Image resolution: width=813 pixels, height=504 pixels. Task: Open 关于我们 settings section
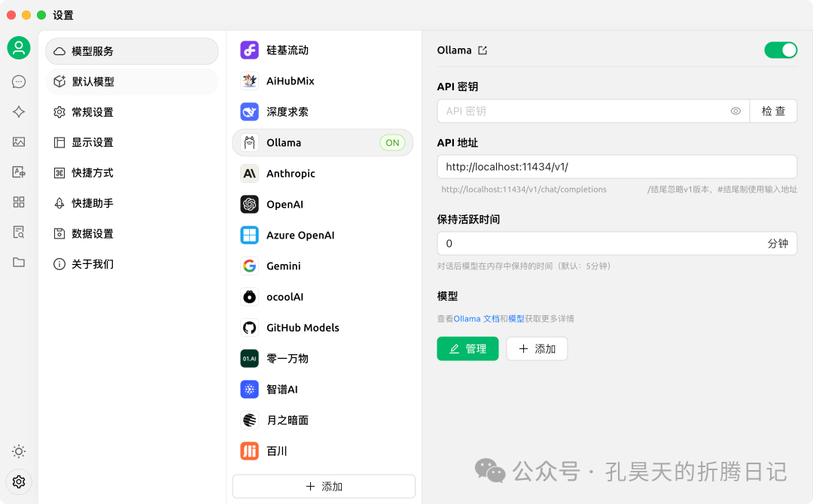[132, 264]
